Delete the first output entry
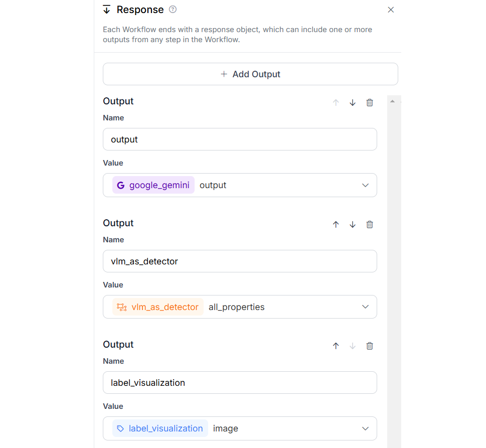This screenshot has height=448, width=486. 370,102
